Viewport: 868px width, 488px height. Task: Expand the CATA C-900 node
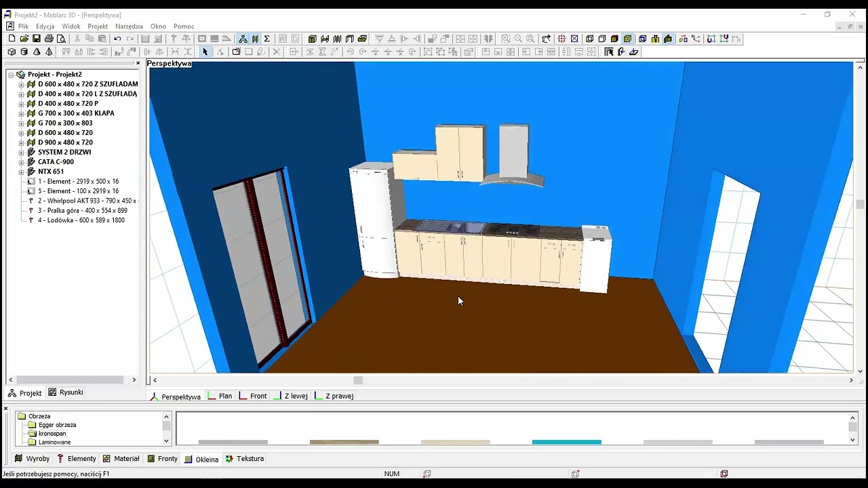[x=21, y=162]
